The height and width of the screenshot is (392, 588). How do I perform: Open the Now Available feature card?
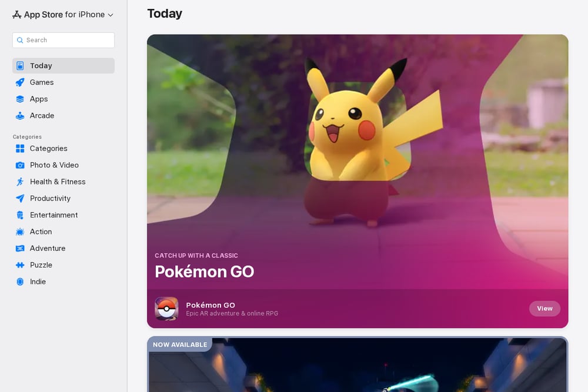pos(358,364)
